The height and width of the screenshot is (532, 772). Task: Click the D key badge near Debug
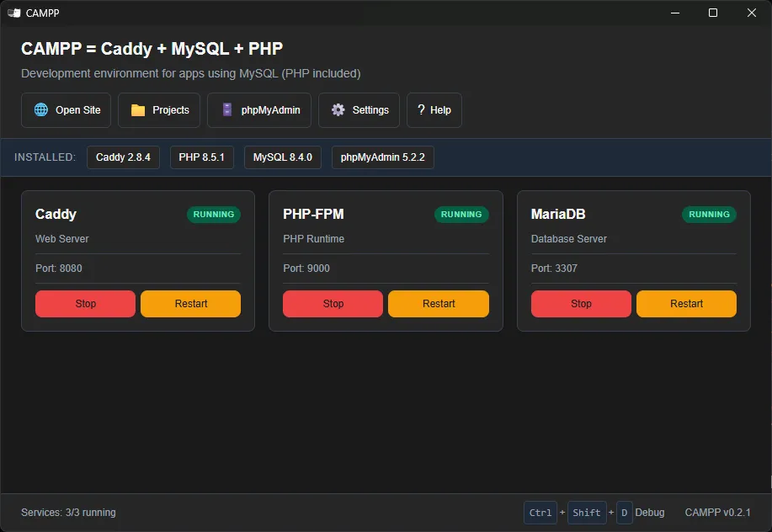[625, 512]
